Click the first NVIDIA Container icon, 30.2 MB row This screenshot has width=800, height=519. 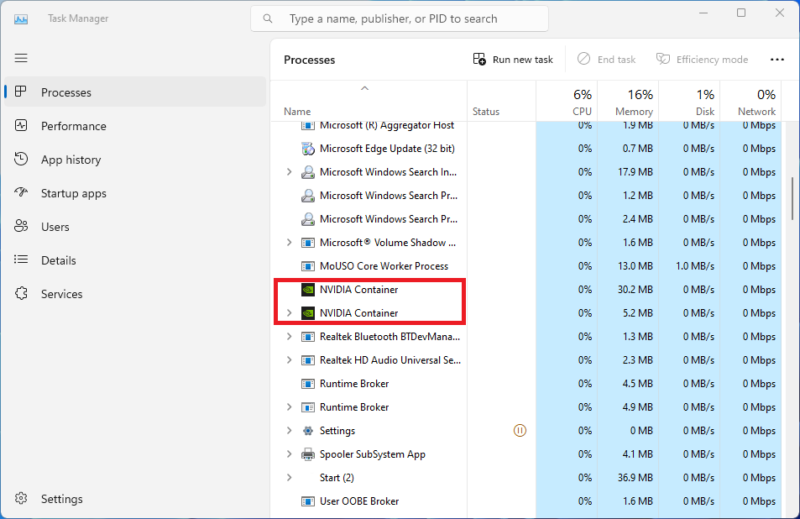tap(308, 290)
